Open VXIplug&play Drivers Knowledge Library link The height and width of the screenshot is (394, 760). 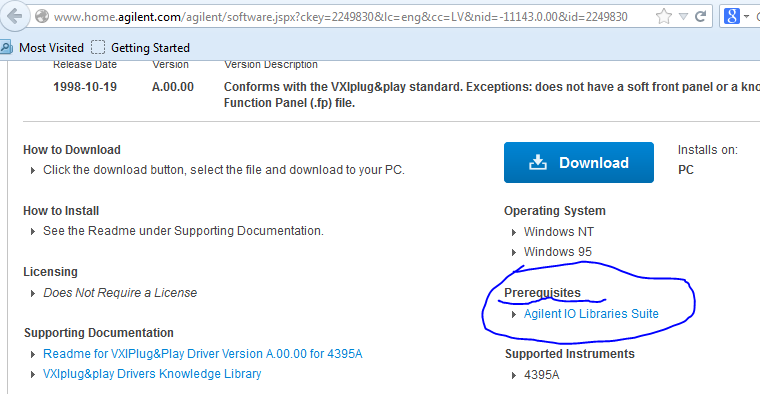(x=152, y=374)
